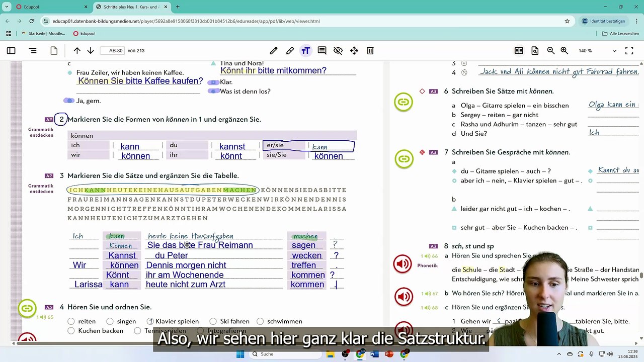644x362 pixels.
Task: Open the Chrome three-dot menu
Action: [636, 21]
